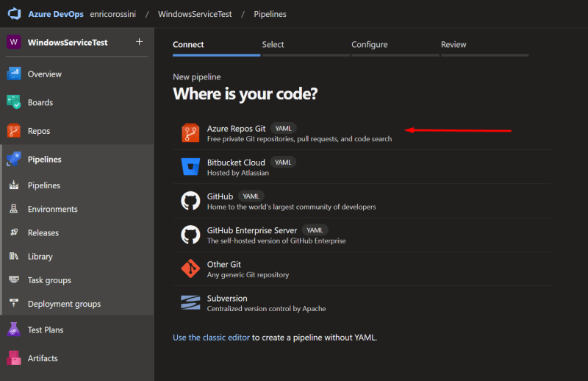Screen dimensions: 588x381
Task: Choose GitHub Enterprise Server as code source
Action: pyautogui.click(x=252, y=230)
